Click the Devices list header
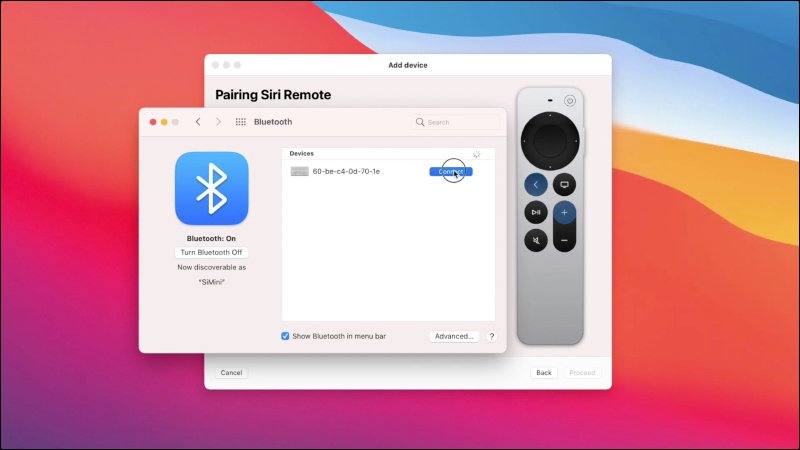This screenshot has width=800, height=450. click(388, 154)
